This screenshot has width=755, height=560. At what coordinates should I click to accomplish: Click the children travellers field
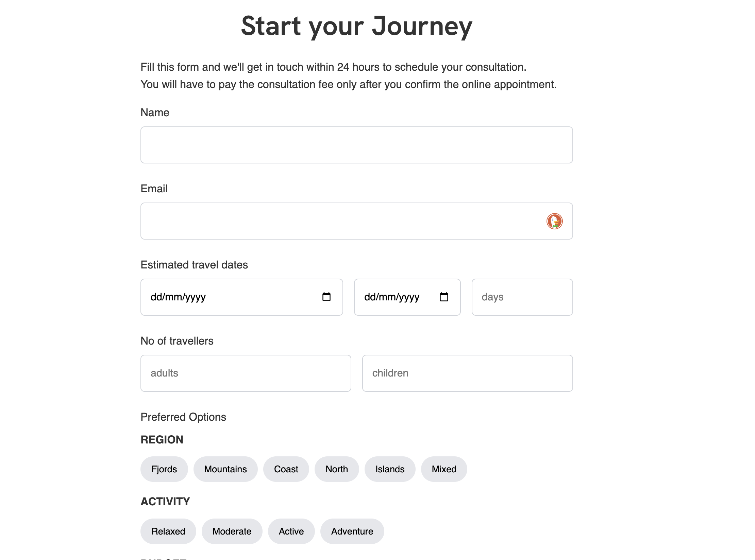click(467, 373)
